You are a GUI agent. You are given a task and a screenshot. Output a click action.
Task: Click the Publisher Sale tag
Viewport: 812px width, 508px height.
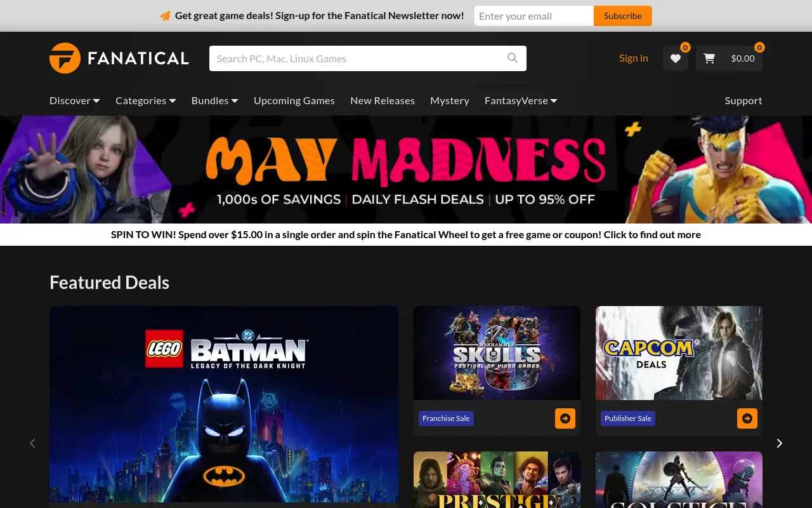coord(628,418)
